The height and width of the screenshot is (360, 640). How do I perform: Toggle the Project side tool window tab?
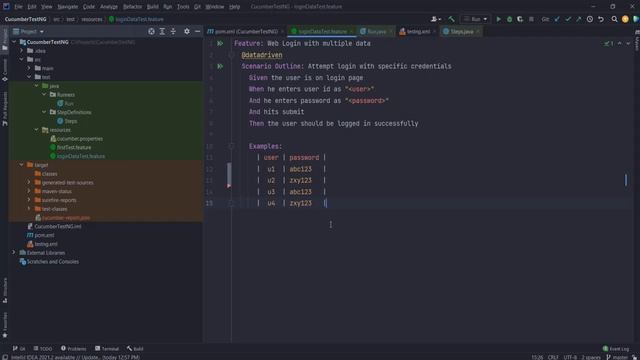click(5, 40)
